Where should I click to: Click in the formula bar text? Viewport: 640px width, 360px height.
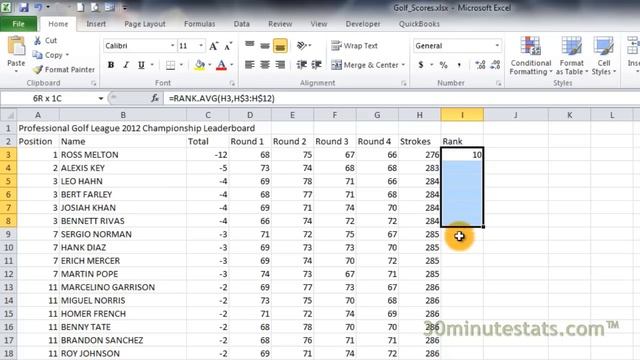pyautogui.click(x=222, y=98)
